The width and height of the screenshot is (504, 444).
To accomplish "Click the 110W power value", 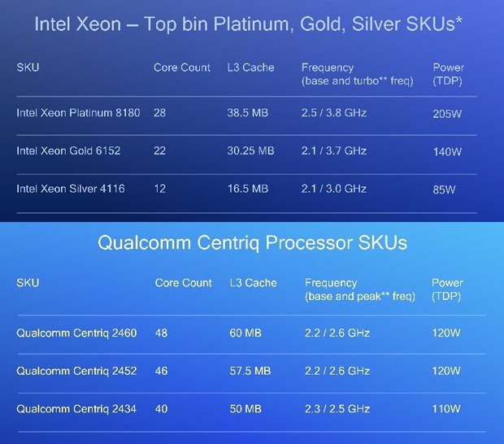I will click(445, 408).
